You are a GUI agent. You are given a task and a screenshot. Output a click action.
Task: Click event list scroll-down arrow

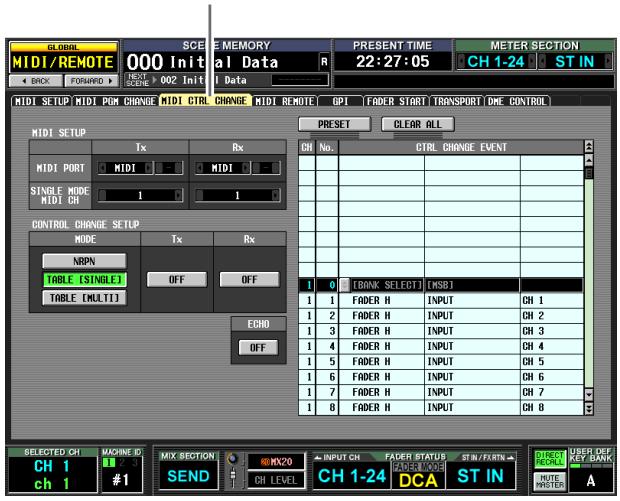[589, 394]
